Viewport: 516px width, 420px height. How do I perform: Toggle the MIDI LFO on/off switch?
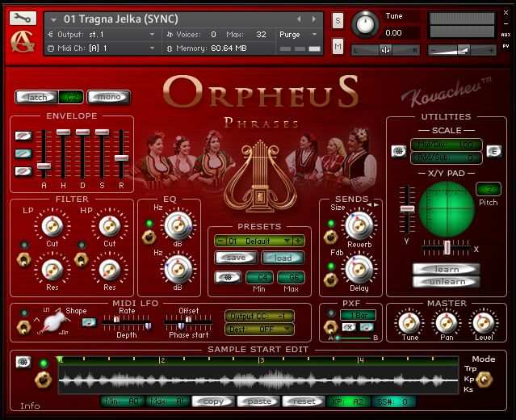coord(23,327)
